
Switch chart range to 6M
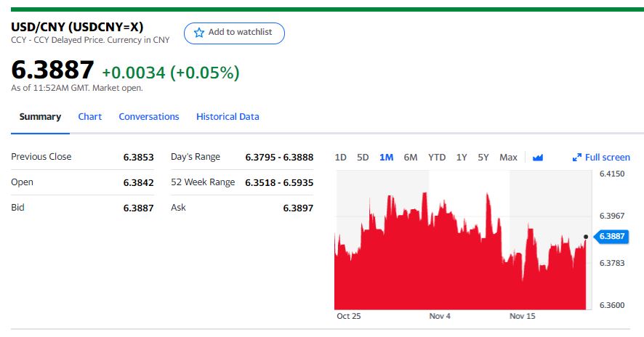coord(411,158)
